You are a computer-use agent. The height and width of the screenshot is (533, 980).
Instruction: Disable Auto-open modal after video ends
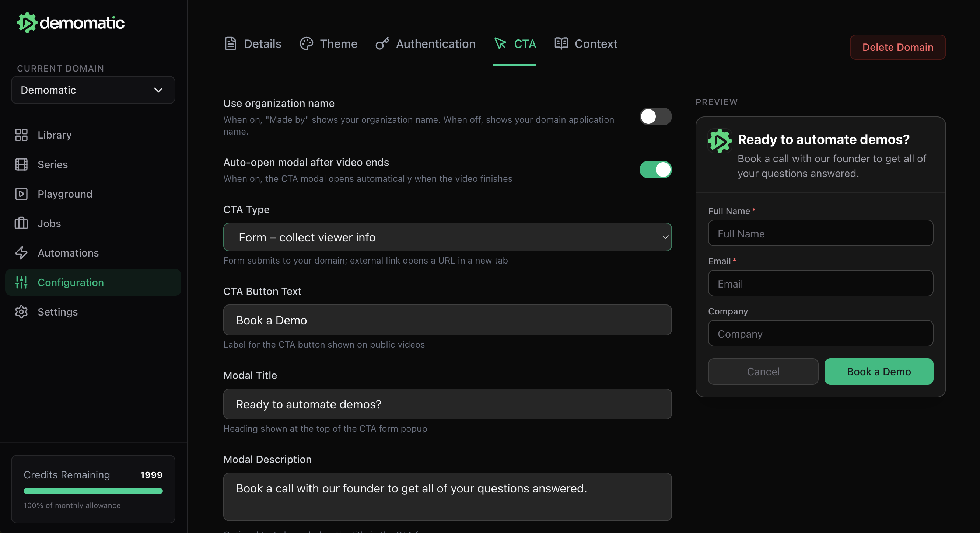(655, 170)
